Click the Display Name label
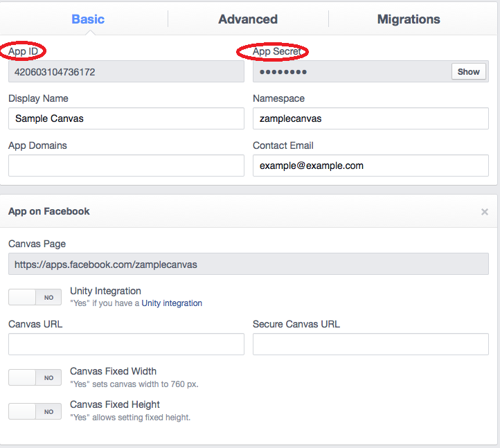Viewport: 500px width, 448px height. pos(38,98)
